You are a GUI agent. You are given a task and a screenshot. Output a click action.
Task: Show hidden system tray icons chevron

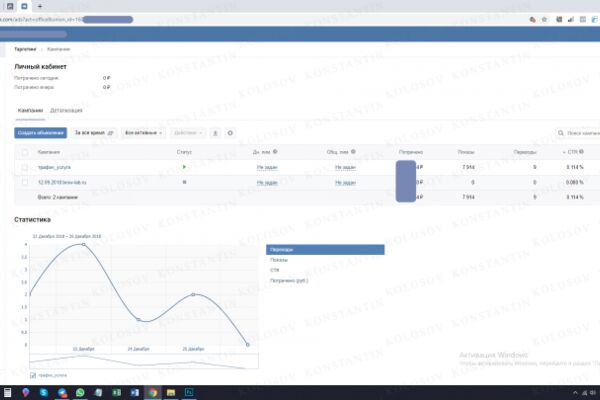pyautogui.click(x=575, y=393)
